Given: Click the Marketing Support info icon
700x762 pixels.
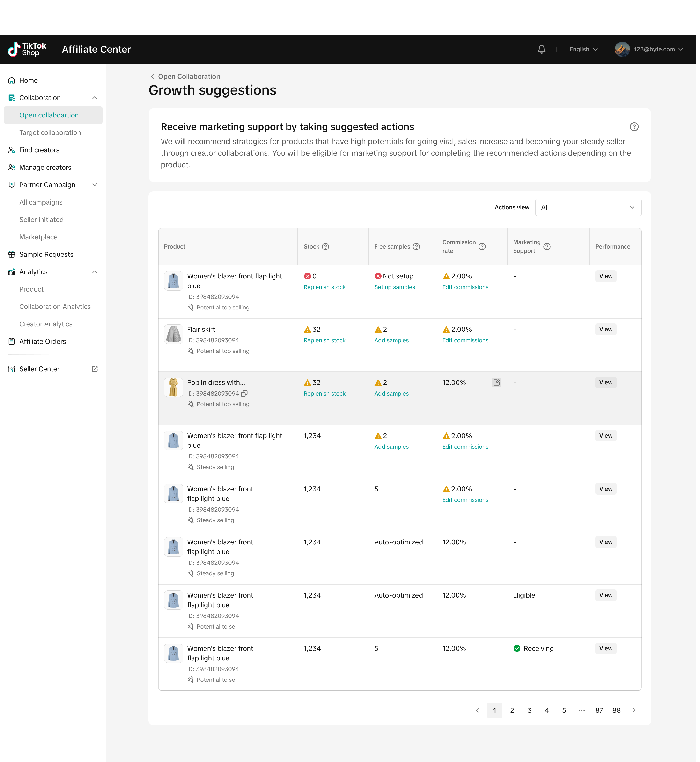Looking at the screenshot, I should 547,247.
